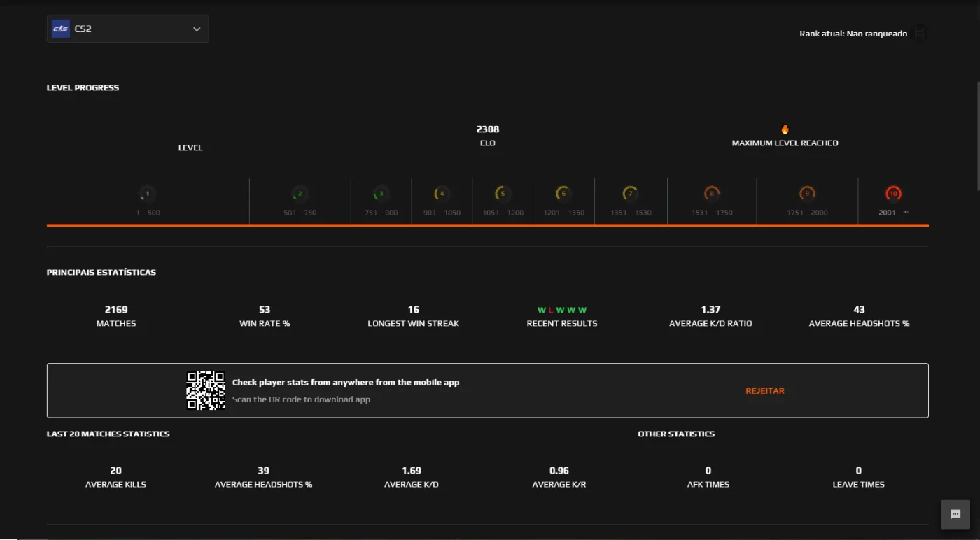Dismiss mobile app banner with REJEITAR
The image size is (980, 540).
coord(765,391)
